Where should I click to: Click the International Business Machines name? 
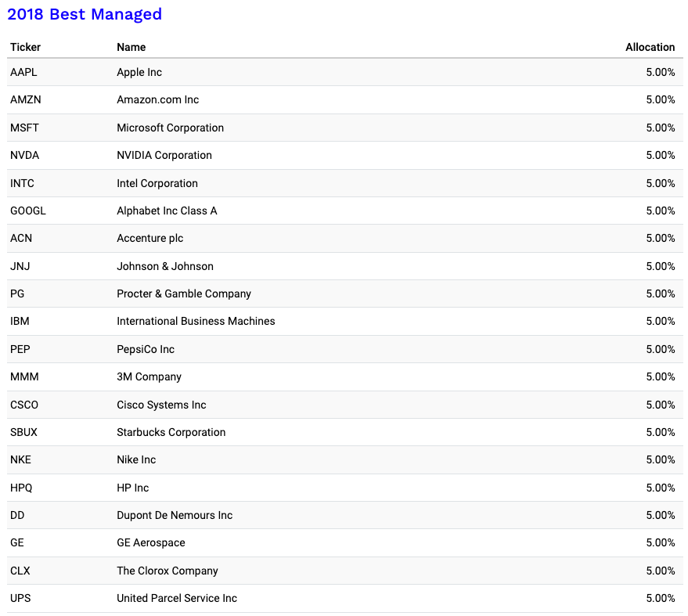click(x=196, y=321)
